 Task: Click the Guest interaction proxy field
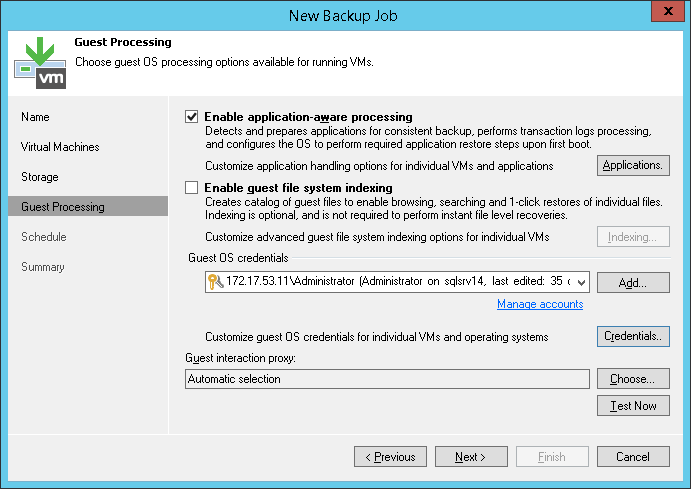(388, 379)
